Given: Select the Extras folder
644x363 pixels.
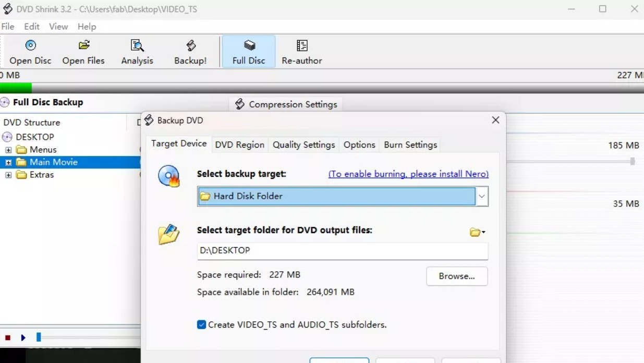Looking at the screenshot, I should (x=35, y=175).
